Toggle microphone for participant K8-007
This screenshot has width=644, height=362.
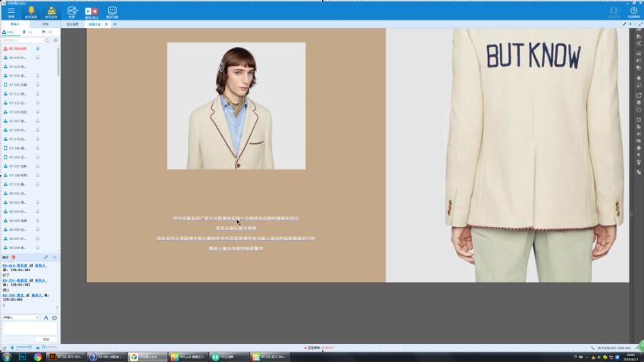tap(38, 239)
